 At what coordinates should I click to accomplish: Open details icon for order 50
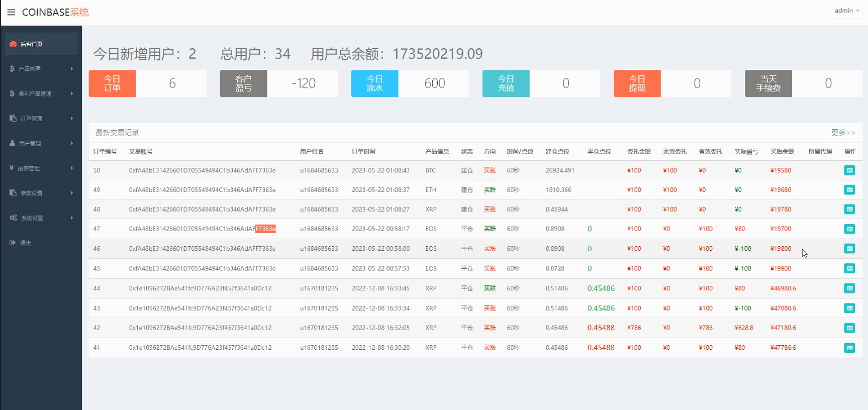tap(849, 170)
